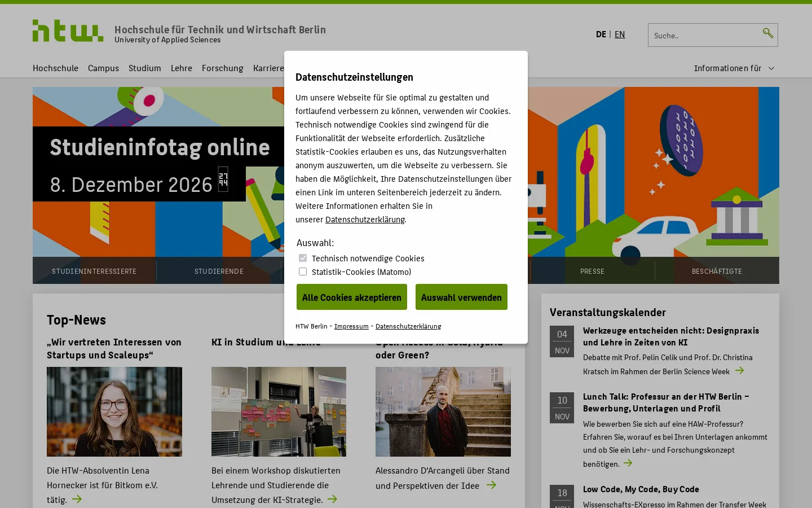Select the Presse tab
This screenshot has height=508, width=812.
pyautogui.click(x=592, y=271)
